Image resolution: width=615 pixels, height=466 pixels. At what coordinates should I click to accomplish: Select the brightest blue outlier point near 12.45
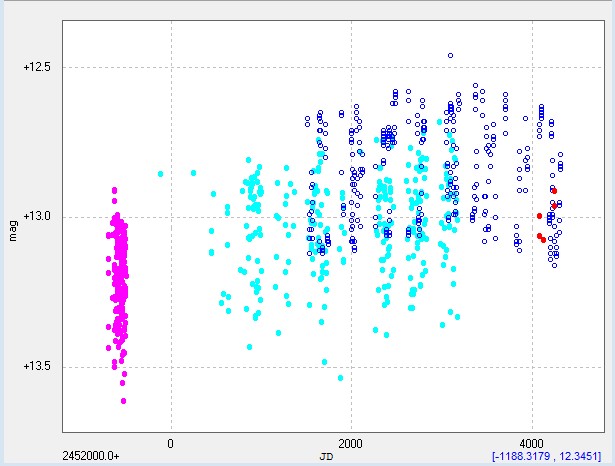click(450, 55)
